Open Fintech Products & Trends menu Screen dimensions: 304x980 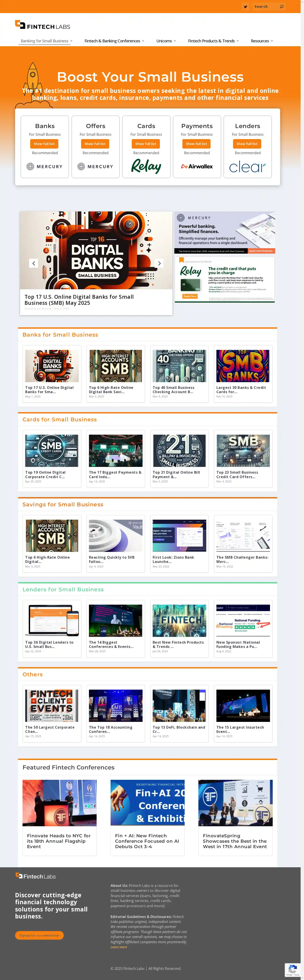click(x=213, y=41)
